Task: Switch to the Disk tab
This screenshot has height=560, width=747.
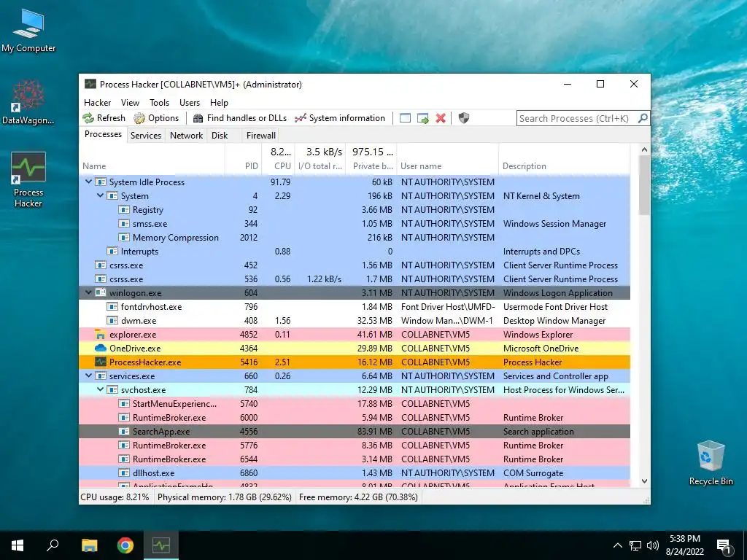Action: coord(220,135)
